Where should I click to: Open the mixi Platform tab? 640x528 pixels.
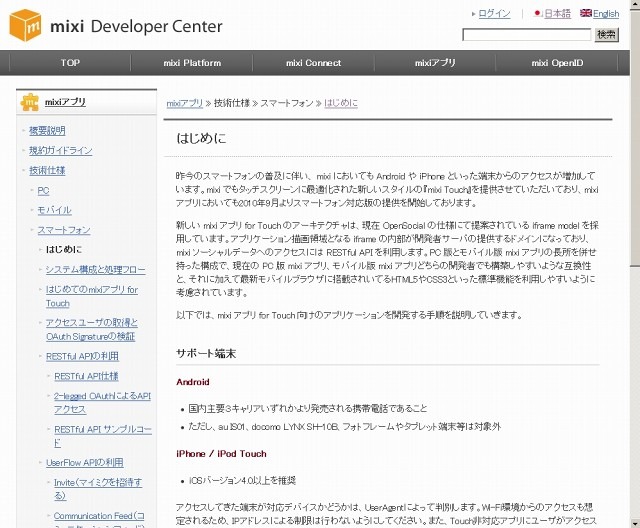[192, 63]
